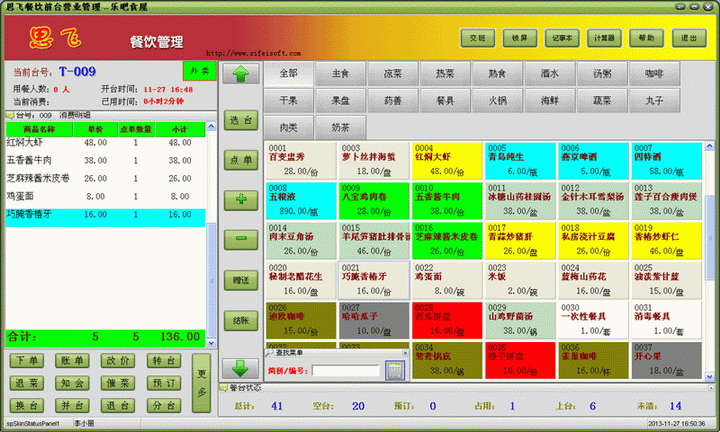Choose dish 0021 巧腌香椿芽 tile

(374, 281)
